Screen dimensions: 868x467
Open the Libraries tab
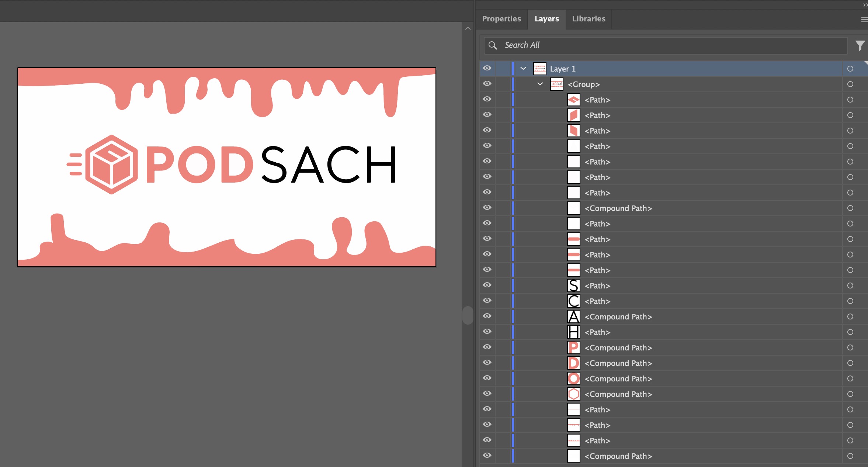(x=588, y=19)
